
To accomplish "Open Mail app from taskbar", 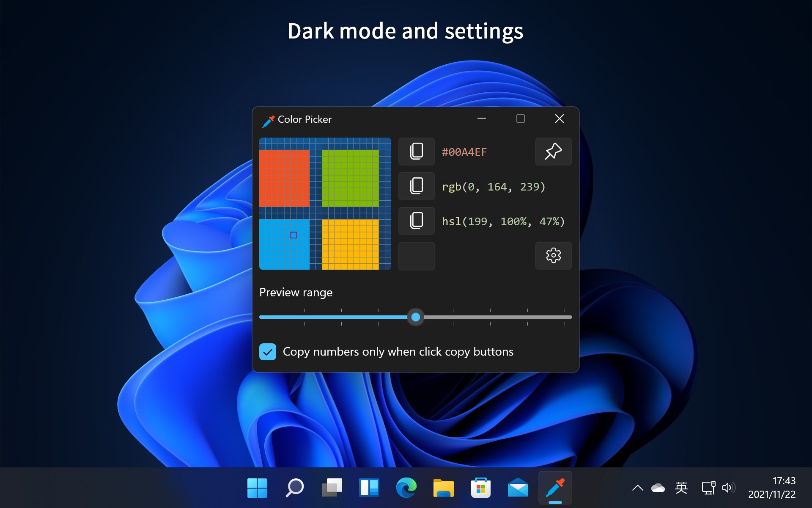I will 518,488.
